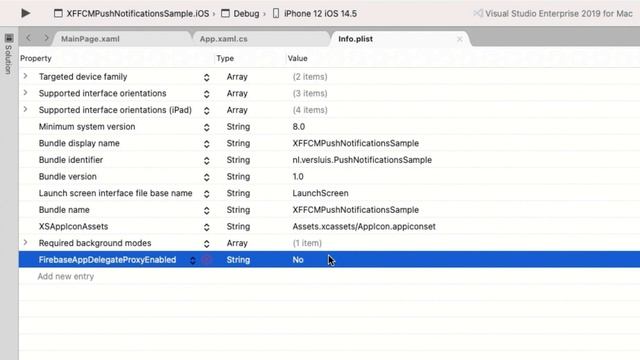Open key stepper for Supported interface orientations (iPad)
Image resolution: width=640 pixels, height=360 pixels.
(207, 111)
